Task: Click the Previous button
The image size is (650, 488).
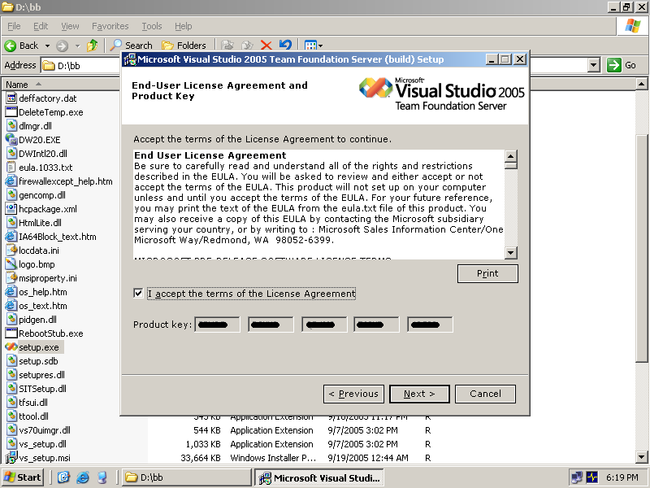Action: 353,393
